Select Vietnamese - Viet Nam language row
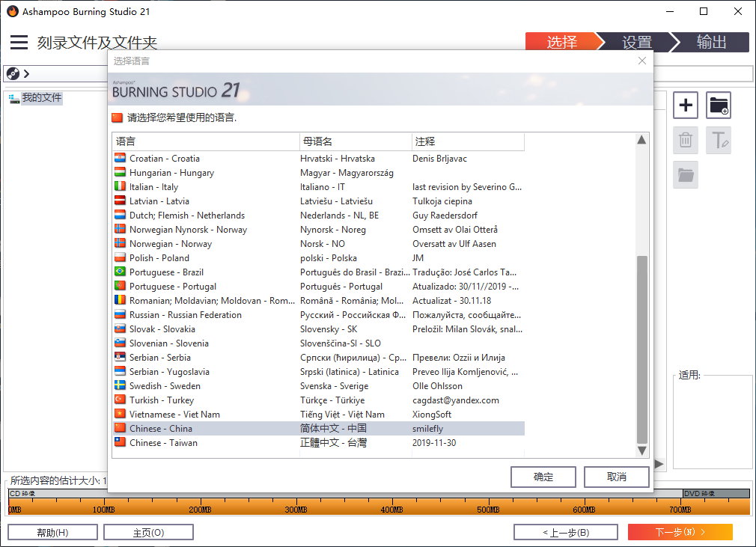The image size is (756, 547). (319, 415)
